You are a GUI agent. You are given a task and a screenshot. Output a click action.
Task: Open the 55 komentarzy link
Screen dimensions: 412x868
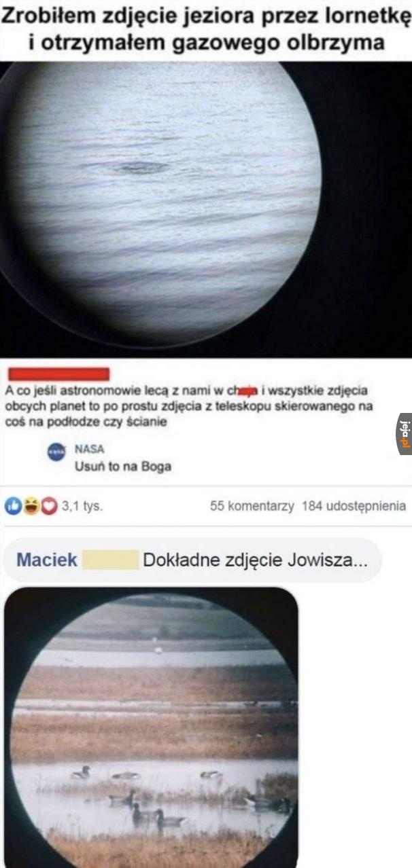(x=252, y=506)
